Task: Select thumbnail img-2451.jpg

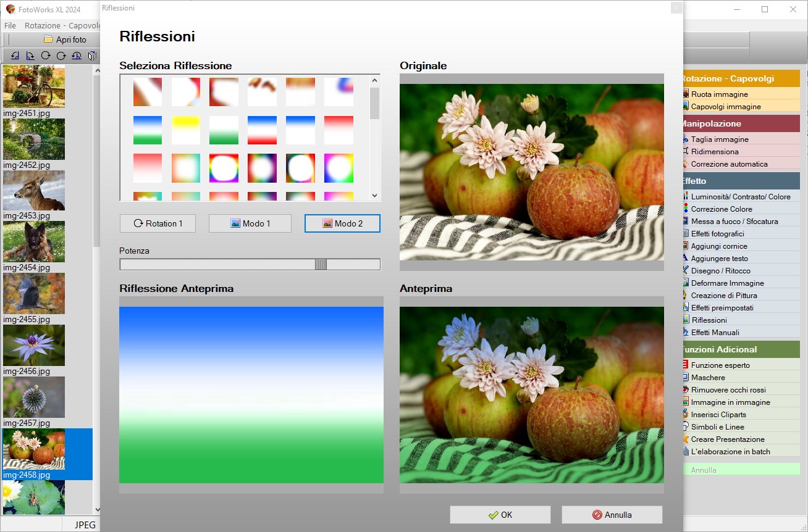Action: (34, 86)
